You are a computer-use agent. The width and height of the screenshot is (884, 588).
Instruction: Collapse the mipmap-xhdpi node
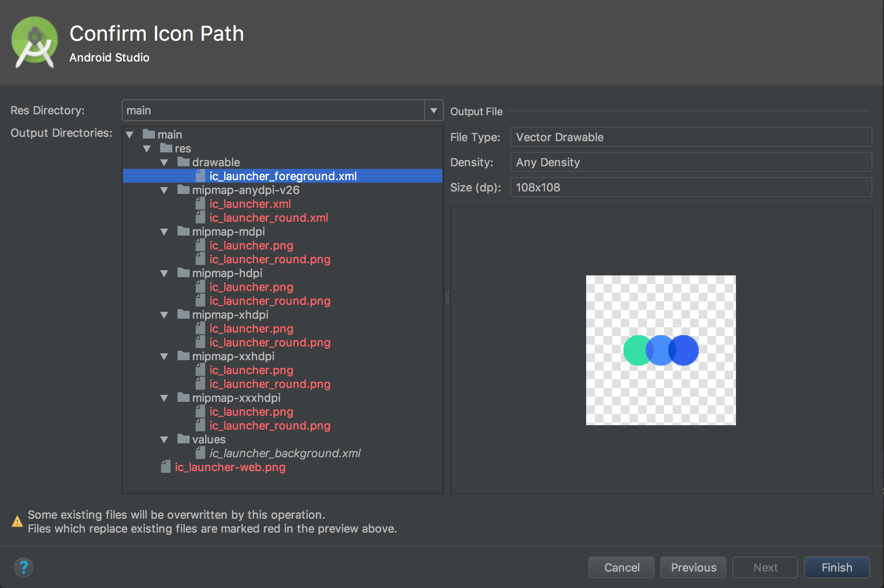pos(164,315)
